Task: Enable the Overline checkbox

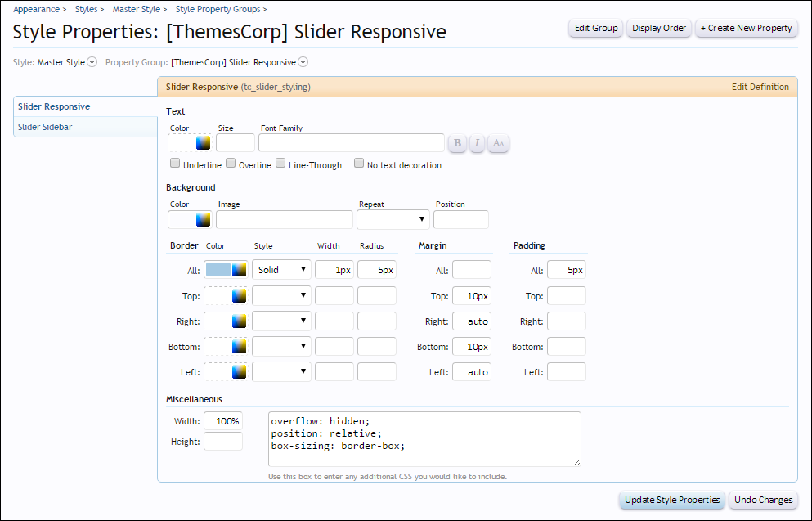Action: pyautogui.click(x=231, y=164)
